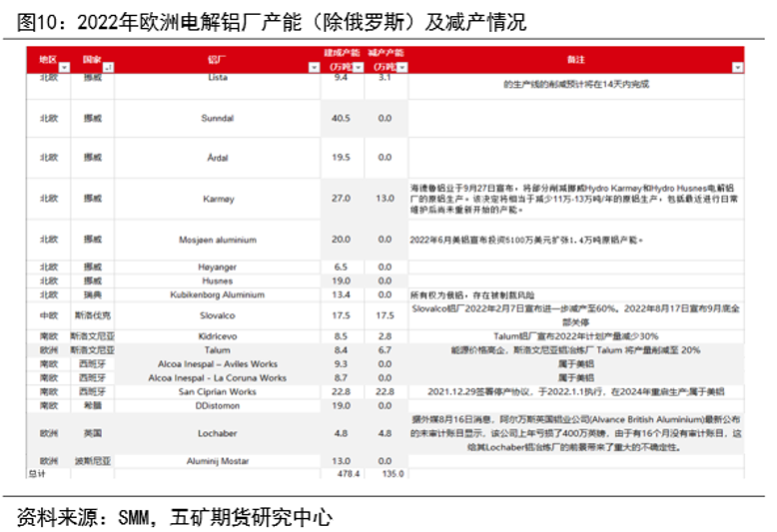Click the 20.0 capacity value for Mosjøen
This screenshot has height=532, width=777.
(341, 240)
